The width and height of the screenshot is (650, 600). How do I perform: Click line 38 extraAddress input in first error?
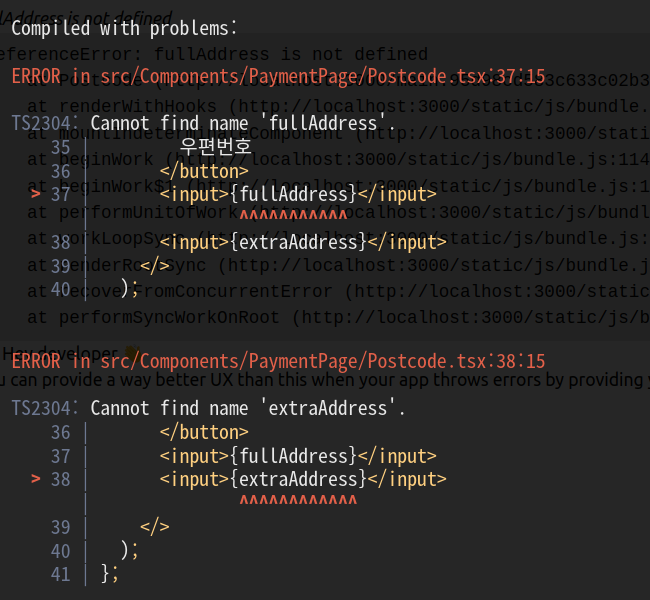303,242
